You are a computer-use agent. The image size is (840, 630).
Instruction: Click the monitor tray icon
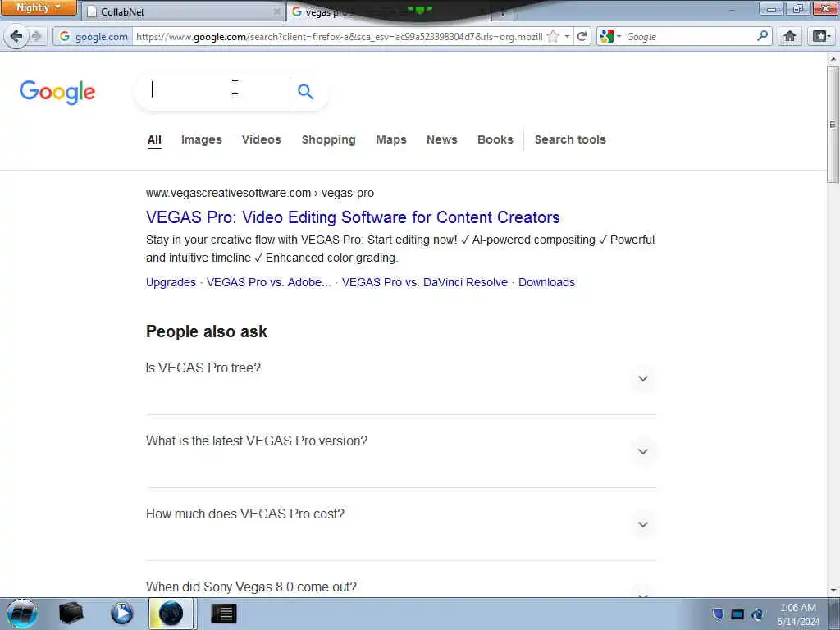[737, 614]
